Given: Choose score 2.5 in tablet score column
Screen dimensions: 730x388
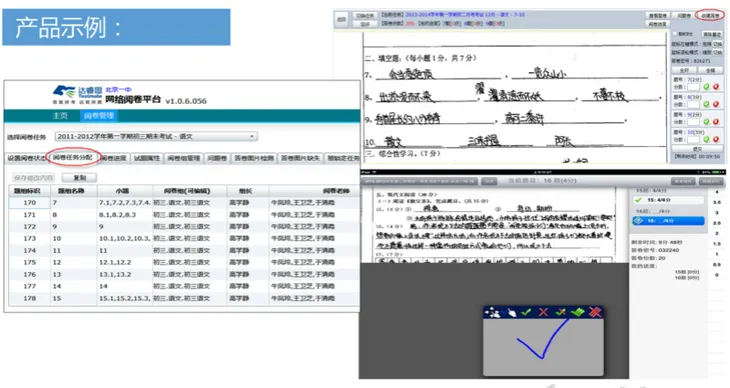Looking at the screenshot, I should 717,223.
